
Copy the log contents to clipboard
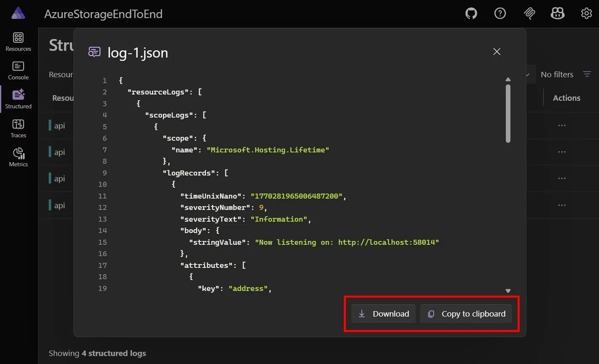click(466, 314)
